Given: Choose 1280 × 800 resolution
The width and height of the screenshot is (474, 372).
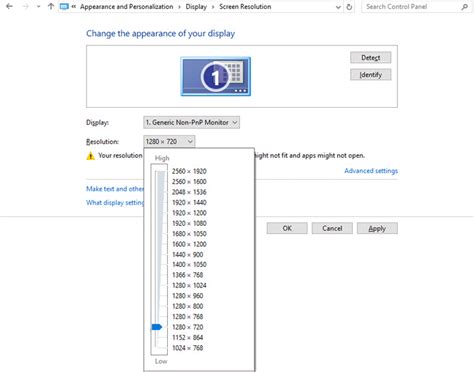Looking at the screenshot, I should 187,306.
